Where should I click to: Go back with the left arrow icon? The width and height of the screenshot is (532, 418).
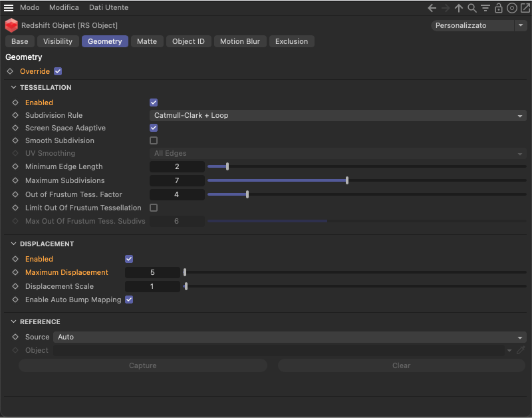coord(432,8)
